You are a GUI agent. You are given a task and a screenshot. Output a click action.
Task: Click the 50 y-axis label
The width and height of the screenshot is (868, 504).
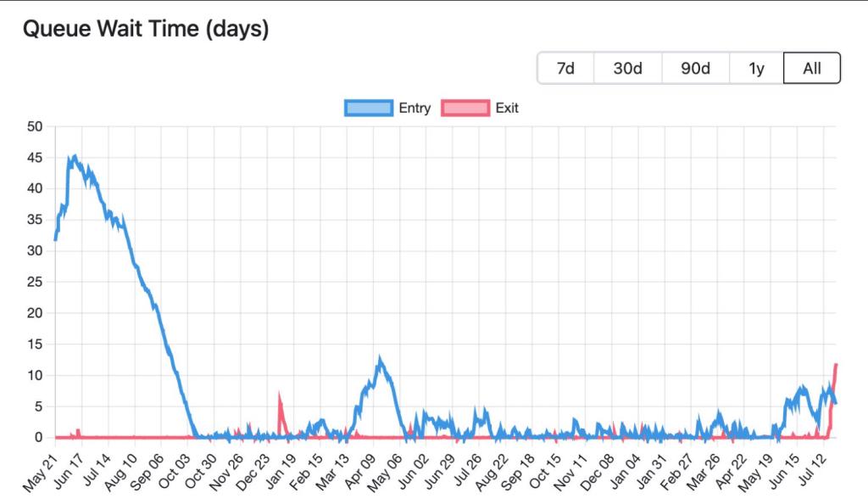pyautogui.click(x=35, y=126)
